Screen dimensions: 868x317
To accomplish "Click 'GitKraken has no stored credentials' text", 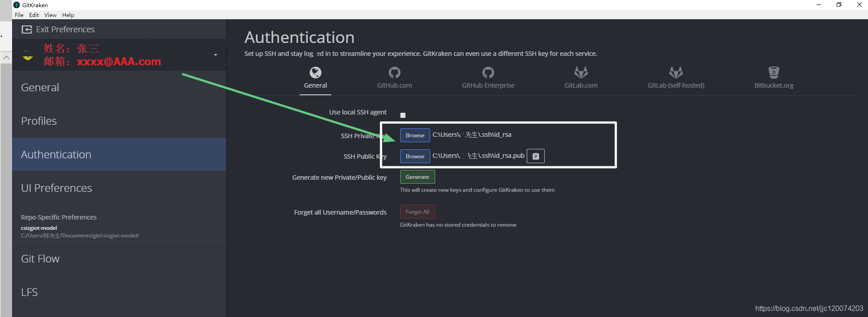I will click(458, 225).
